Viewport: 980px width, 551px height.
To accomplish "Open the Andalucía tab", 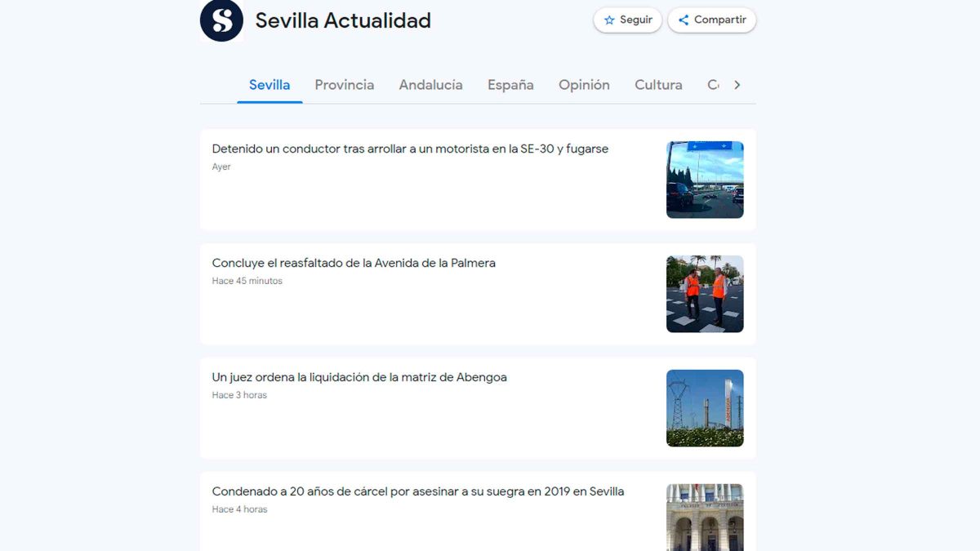I will [430, 85].
